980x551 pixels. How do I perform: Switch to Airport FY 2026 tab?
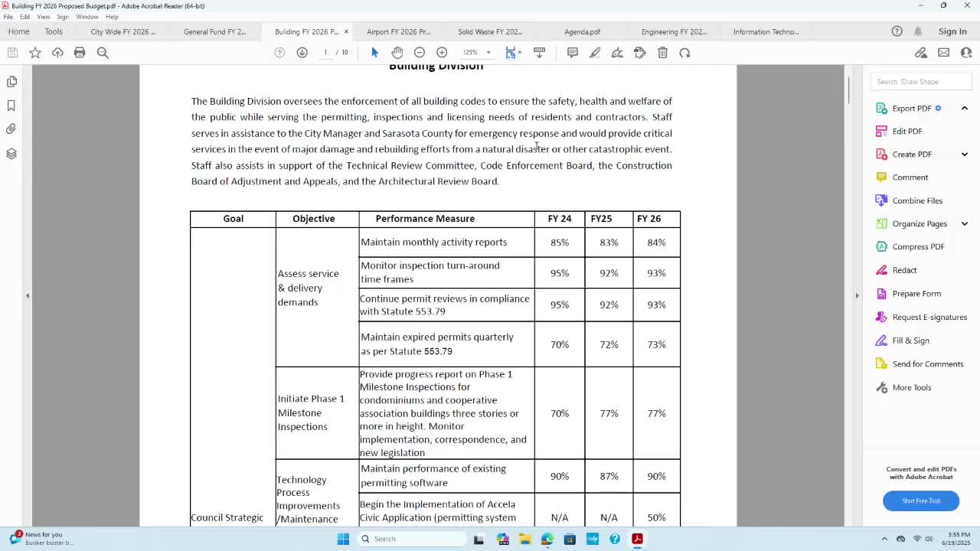pos(398,31)
